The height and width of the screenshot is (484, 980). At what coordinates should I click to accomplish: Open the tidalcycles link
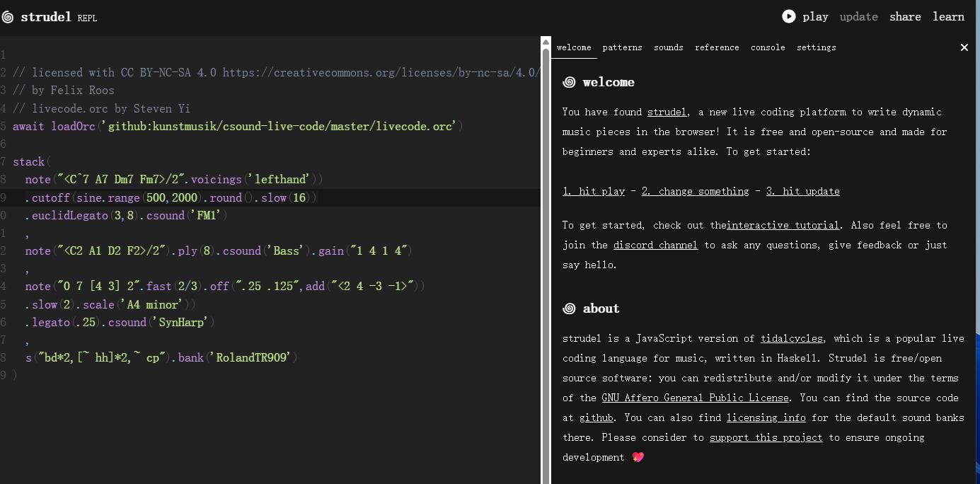792,338
